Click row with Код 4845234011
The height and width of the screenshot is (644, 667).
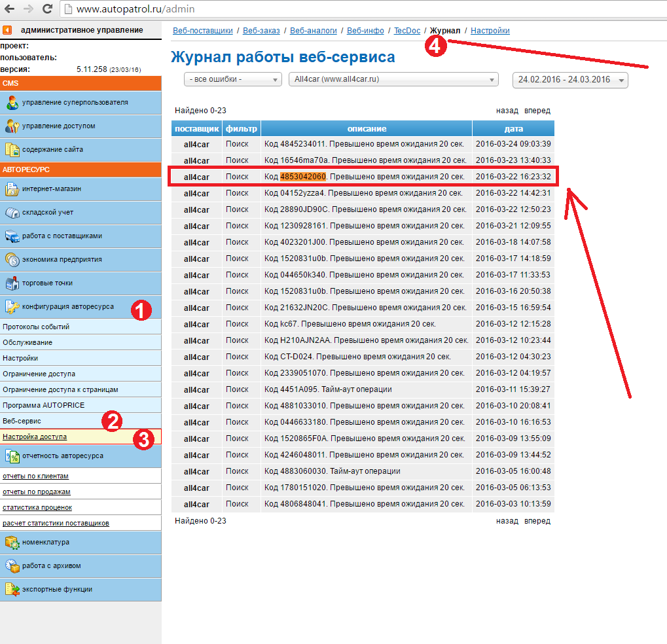point(363,144)
